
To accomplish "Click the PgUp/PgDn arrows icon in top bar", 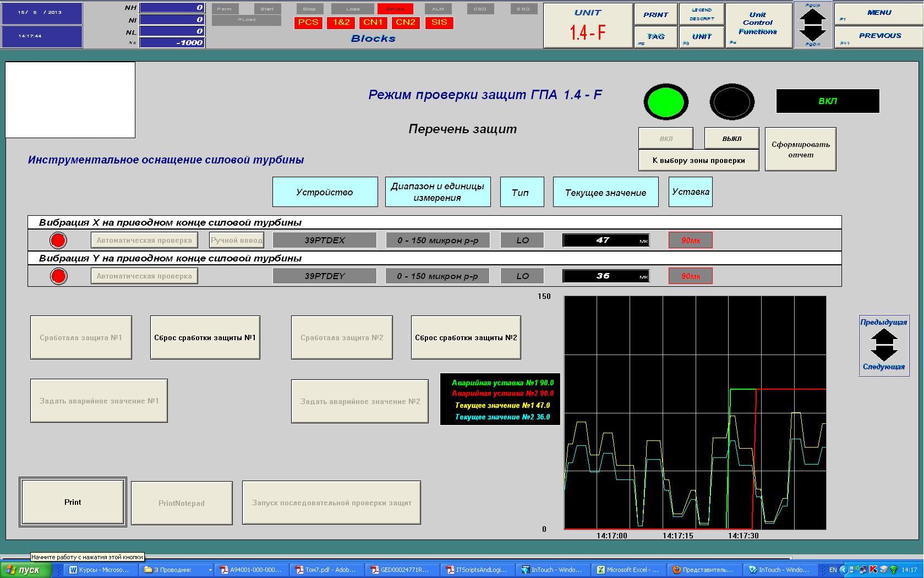I will pyautogui.click(x=812, y=24).
